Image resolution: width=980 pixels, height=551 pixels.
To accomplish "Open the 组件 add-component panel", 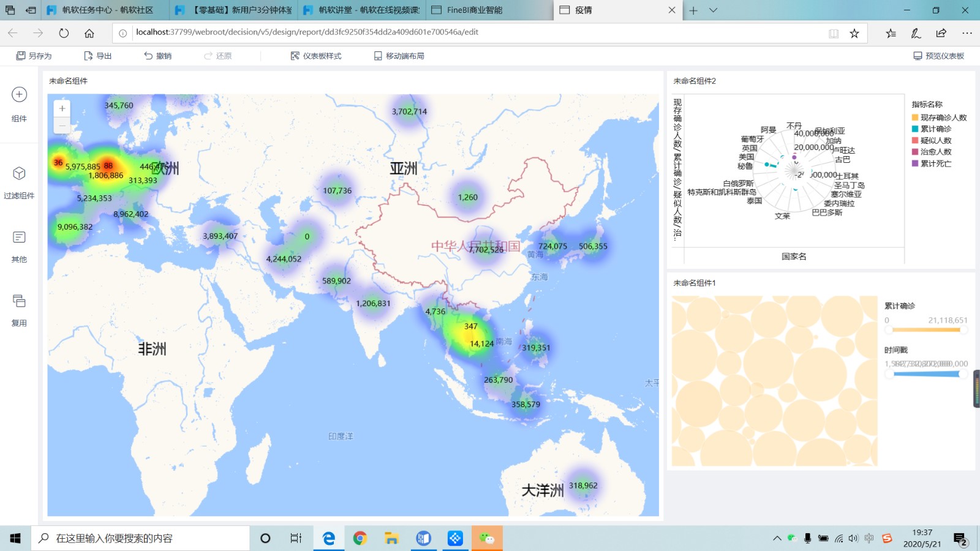I will tap(19, 103).
